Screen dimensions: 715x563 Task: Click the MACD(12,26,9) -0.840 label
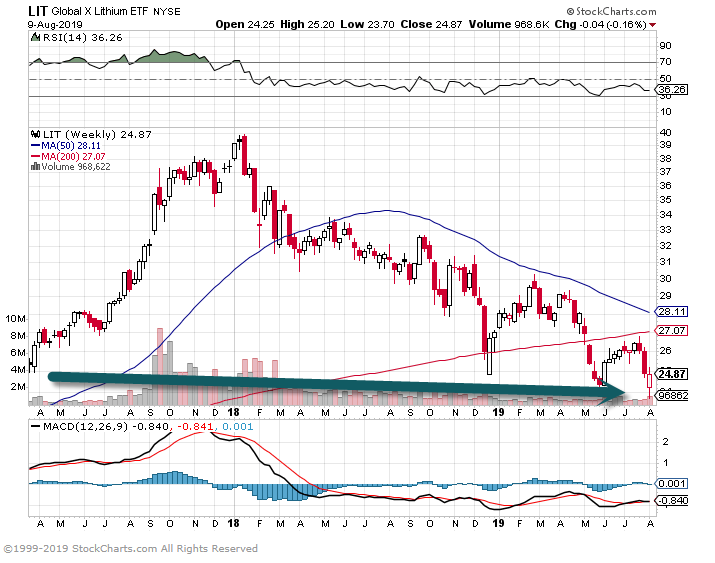[x=106, y=427]
